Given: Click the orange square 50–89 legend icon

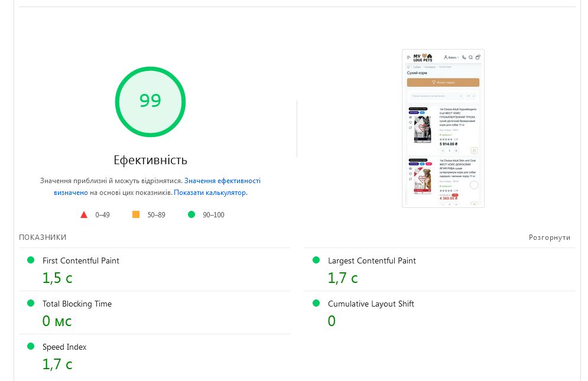Looking at the screenshot, I should click(x=136, y=215).
